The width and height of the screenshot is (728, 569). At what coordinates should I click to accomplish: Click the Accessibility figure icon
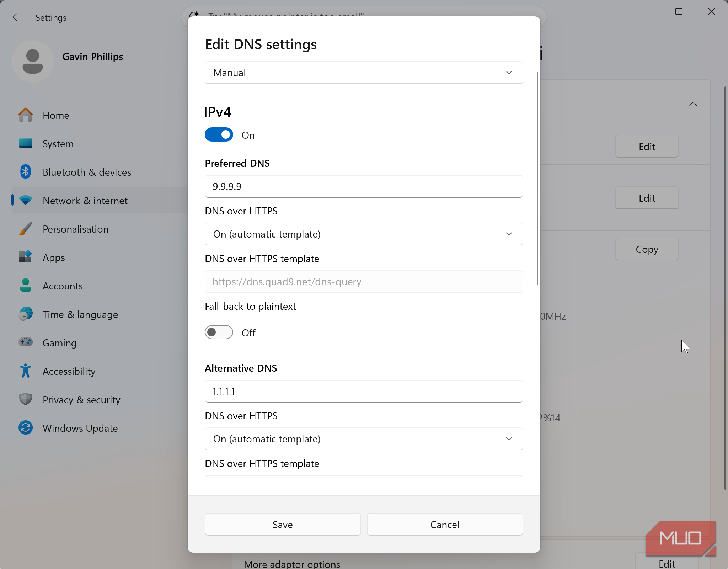click(x=25, y=371)
